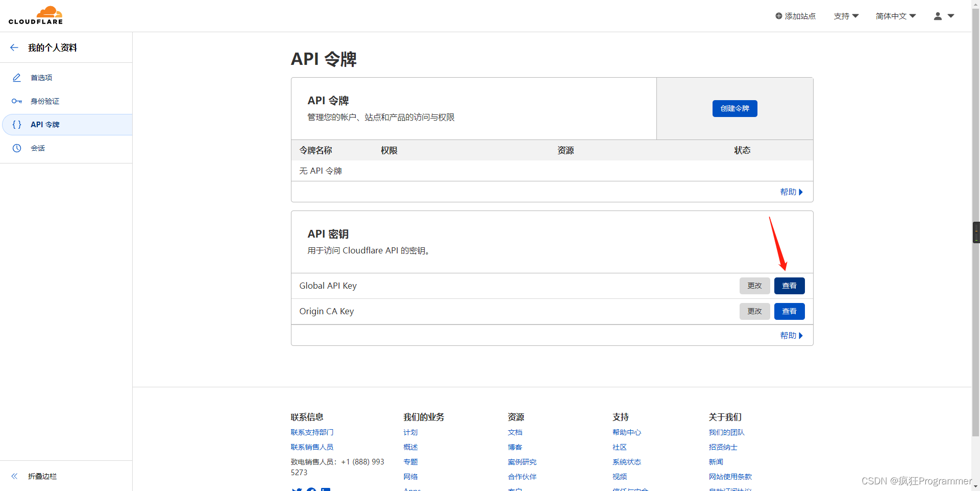980x491 pixels.
Task: Click the key icon next to 身份验证
Action: (17, 101)
